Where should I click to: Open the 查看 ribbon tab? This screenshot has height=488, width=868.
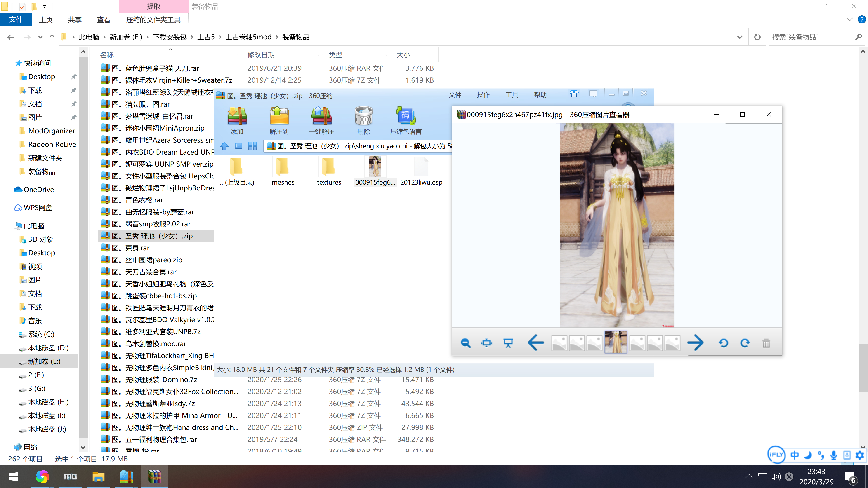pyautogui.click(x=104, y=19)
